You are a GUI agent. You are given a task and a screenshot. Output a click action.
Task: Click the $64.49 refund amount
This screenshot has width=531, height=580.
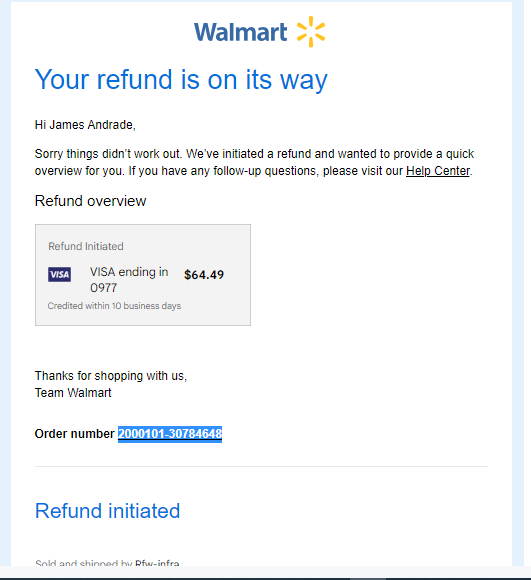point(204,275)
